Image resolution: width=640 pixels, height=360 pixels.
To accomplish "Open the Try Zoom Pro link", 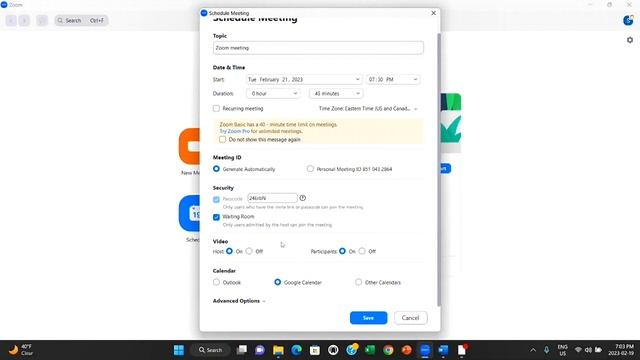I will (234, 131).
